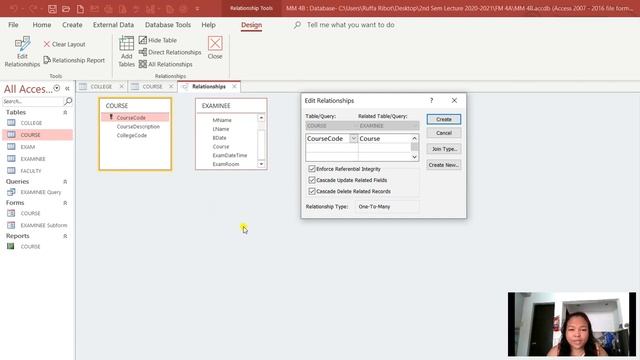Open Join Type options
The height and width of the screenshot is (360, 640).
coord(444,149)
